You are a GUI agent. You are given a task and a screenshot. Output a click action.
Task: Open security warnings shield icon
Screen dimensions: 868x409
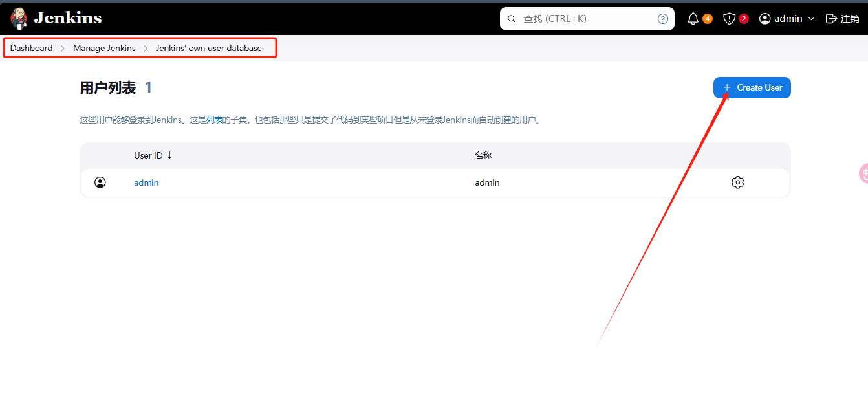pos(729,19)
